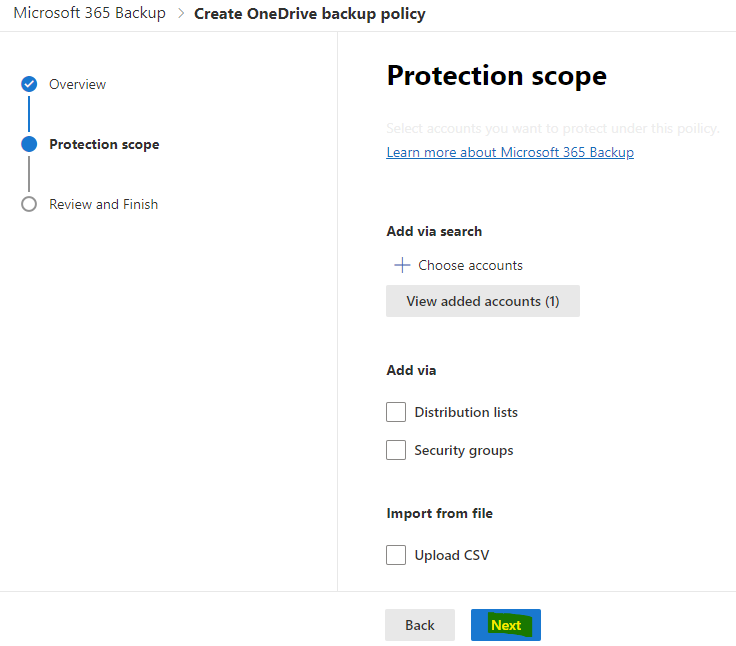Viewport: 736px width, 646px height.
Task: Click the Create OneDrive backup policy title
Action: (x=310, y=14)
